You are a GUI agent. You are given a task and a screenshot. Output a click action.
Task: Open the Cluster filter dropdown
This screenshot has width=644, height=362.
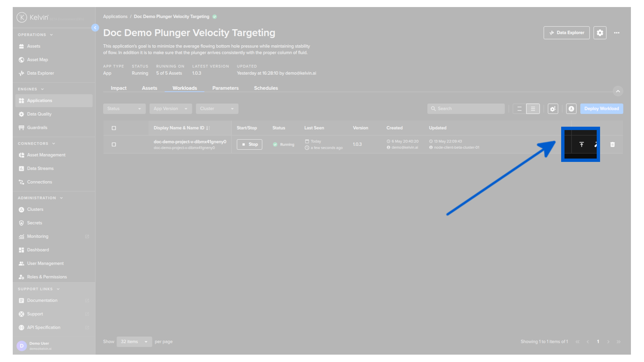tap(217, 109)
